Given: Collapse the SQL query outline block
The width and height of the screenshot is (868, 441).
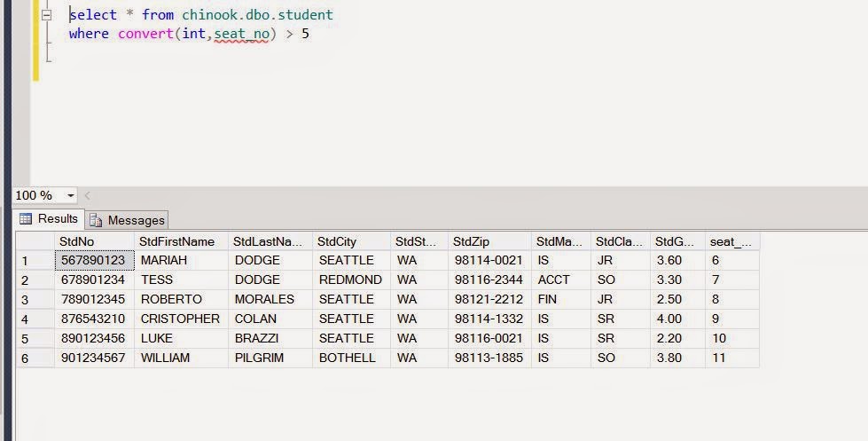Looking at the screenshot, I should point(46,15).
